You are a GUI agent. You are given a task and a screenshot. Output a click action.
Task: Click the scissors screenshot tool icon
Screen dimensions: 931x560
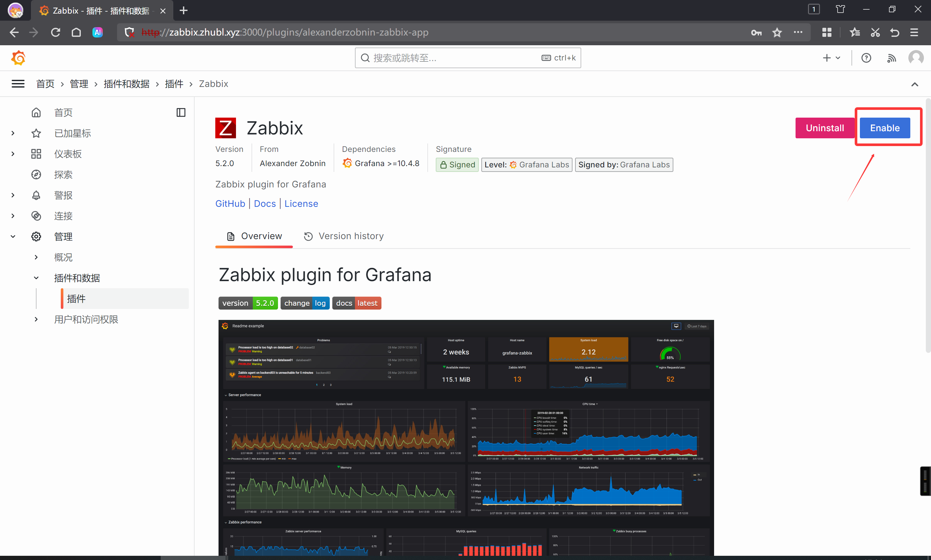tap(875, 32)
